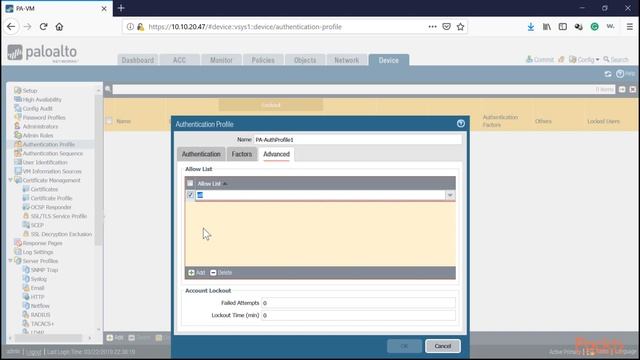The height and width of the screenshot is (360, 640).
Task: Click the Lockout Time (min) field
Action: click(358, 315)
